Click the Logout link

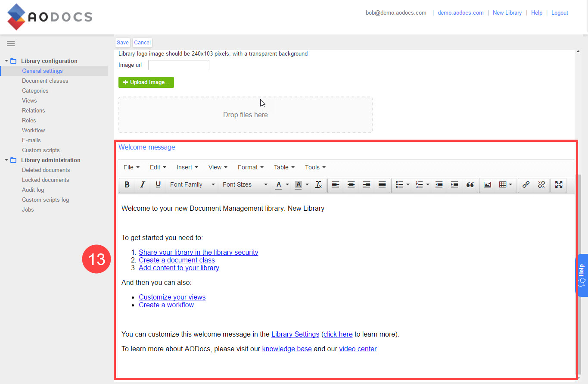click(560, 13)
